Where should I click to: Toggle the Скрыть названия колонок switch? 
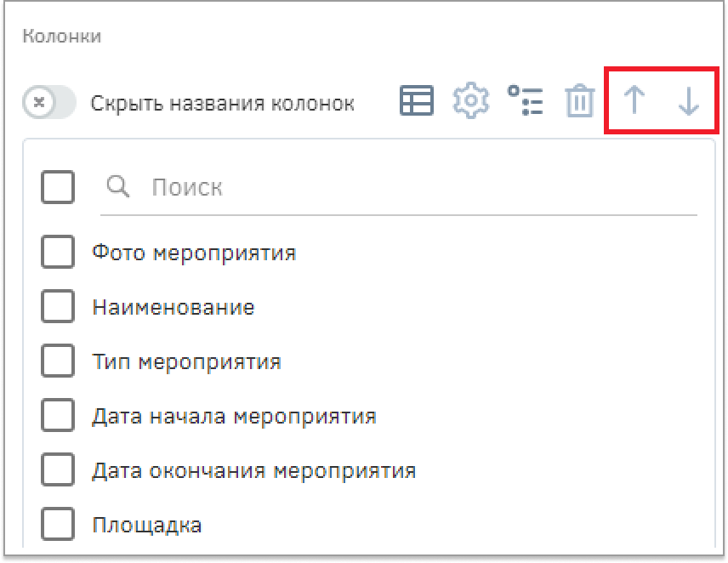[x=49, y=102]
